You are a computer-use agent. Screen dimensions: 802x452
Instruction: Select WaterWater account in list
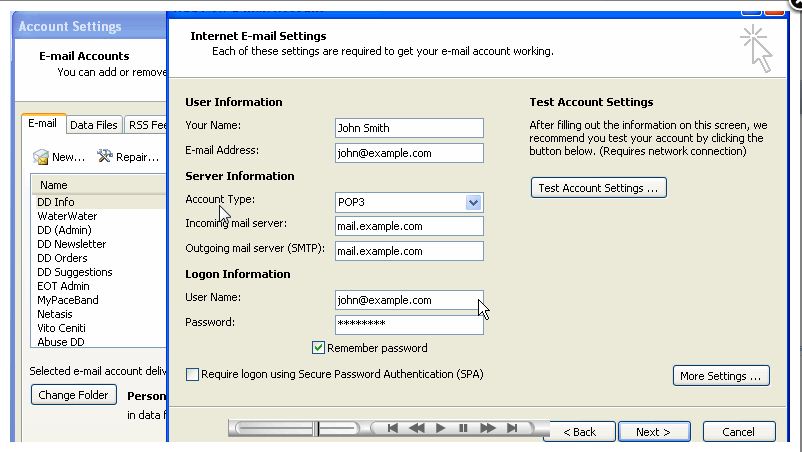[x=99, y=216]
